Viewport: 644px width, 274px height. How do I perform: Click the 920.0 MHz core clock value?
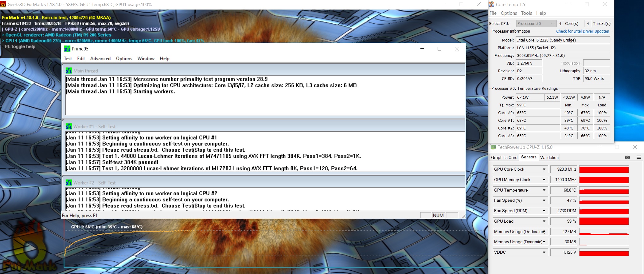click(564, 169)
